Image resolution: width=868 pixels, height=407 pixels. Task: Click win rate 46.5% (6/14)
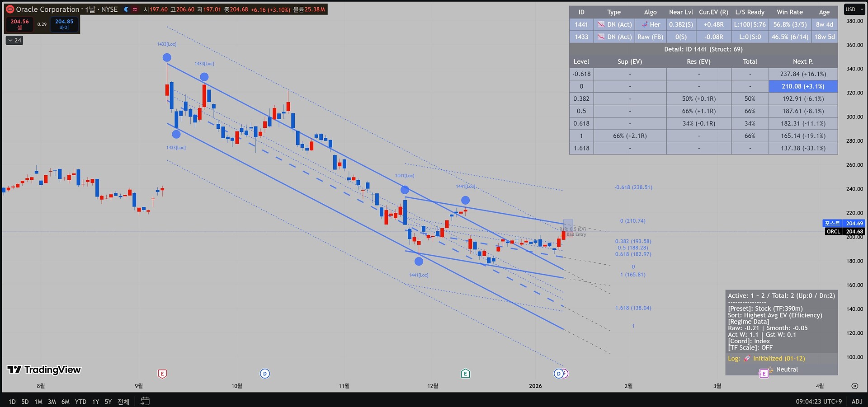pos(790,37)
